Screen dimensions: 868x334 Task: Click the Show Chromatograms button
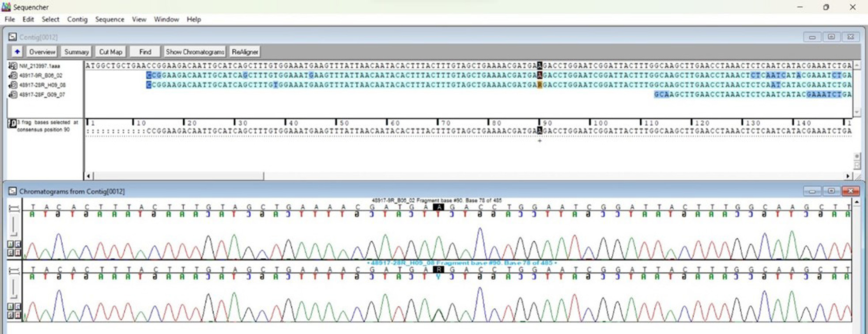pos(195,52)
